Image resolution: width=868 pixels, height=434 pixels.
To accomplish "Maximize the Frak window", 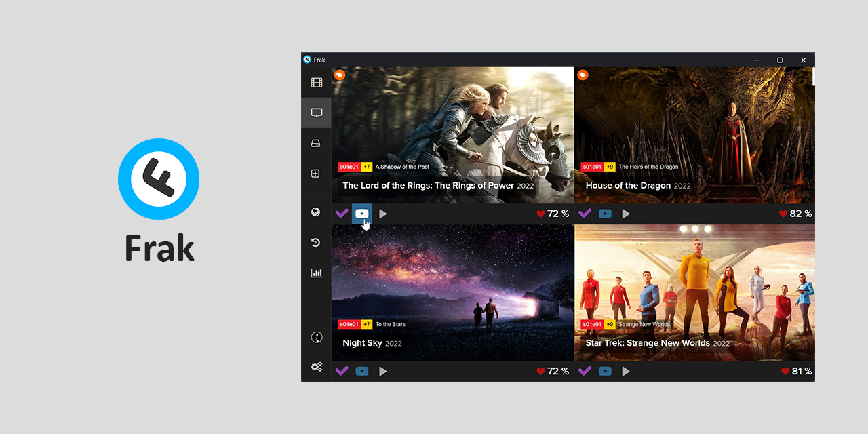I will [780, 60].
